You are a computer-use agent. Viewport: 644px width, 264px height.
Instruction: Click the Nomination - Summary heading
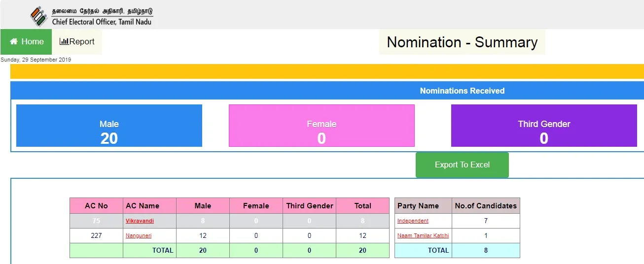[462, 42]
